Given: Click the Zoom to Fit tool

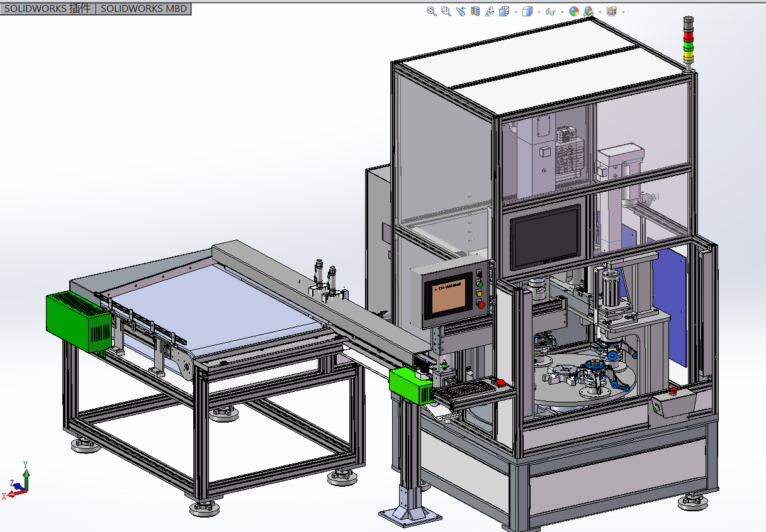Looking at the screenshot, I should coord(431,11).
